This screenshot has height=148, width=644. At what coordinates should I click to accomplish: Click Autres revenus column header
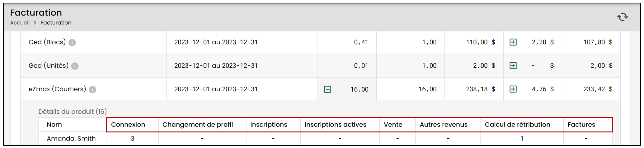pyautogui.click(x=444, y=125)
